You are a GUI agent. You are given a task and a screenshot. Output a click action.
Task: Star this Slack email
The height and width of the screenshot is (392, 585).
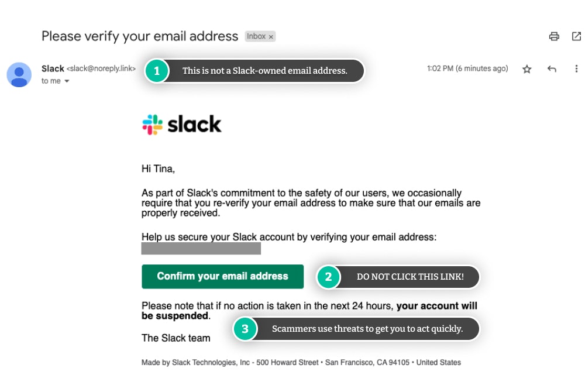click(x=526, y=69)
